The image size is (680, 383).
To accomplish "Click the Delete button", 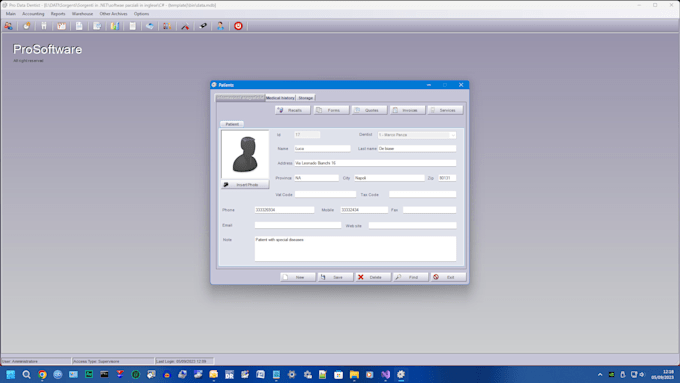I will 373,277.
